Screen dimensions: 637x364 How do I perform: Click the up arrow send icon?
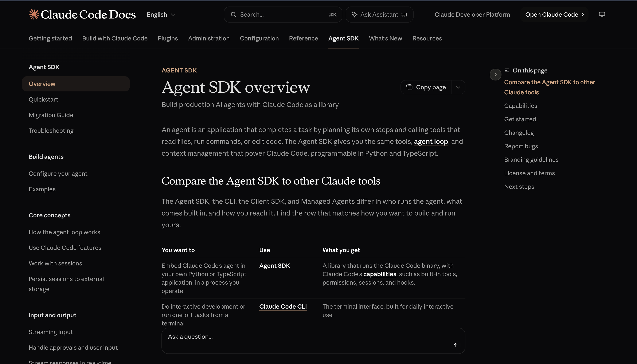(456, 345)
